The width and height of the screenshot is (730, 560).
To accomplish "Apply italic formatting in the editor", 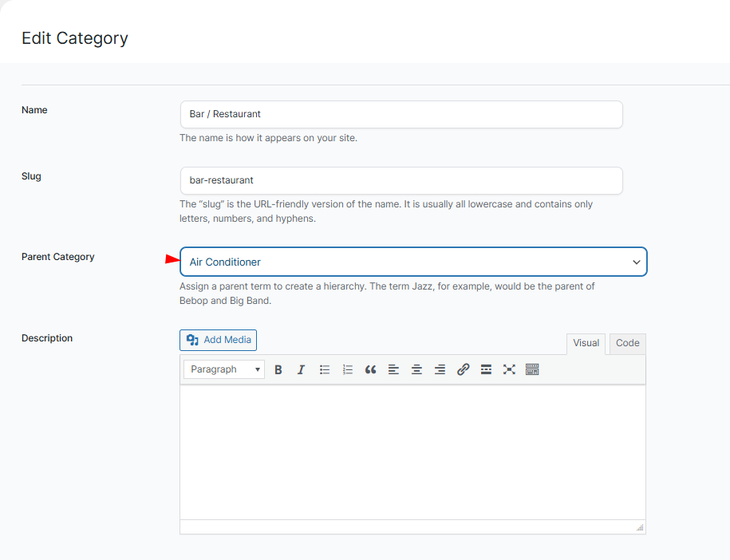I will [301, 369].
